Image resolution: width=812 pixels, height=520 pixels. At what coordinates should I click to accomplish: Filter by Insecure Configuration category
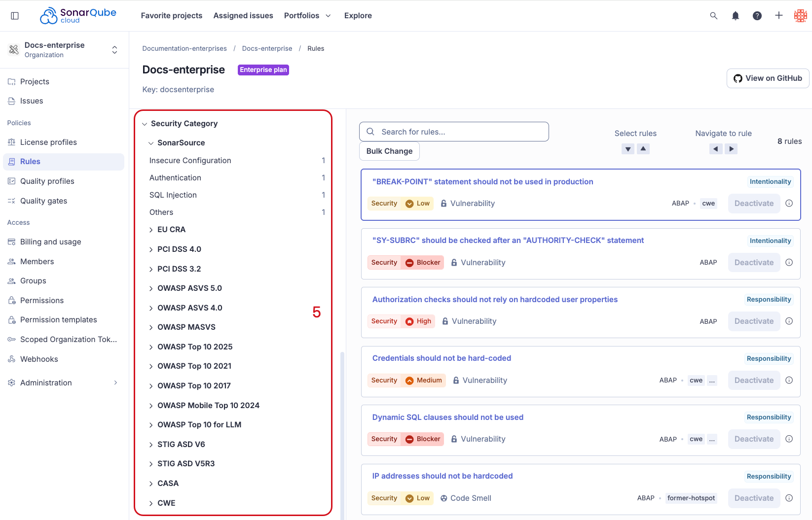click(x=237, y=161)
